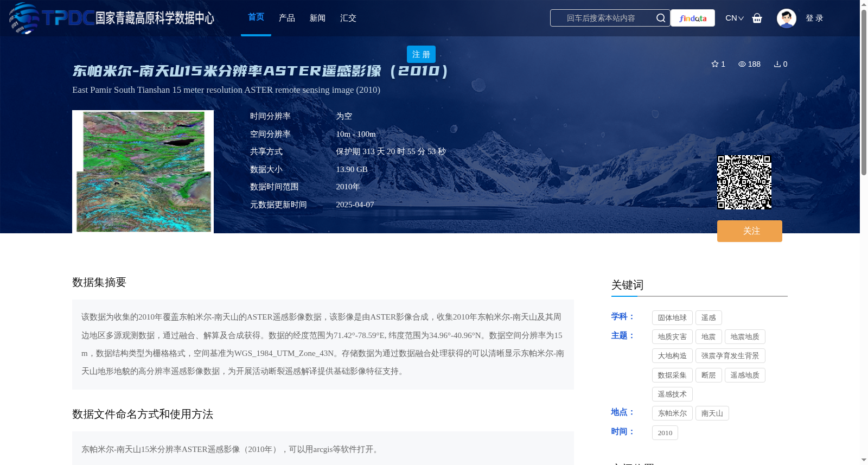The height and width of the screenshot is (465, 868).
Task: Click the 保护期 countdown text
Action: (391, 151)
